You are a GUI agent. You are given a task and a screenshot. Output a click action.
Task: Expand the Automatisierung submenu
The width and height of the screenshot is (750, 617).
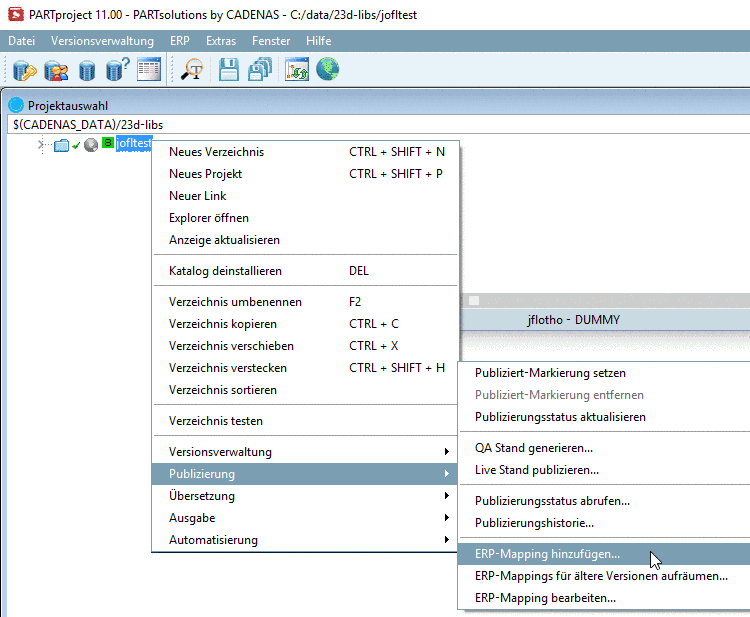(x=305, y=540)
